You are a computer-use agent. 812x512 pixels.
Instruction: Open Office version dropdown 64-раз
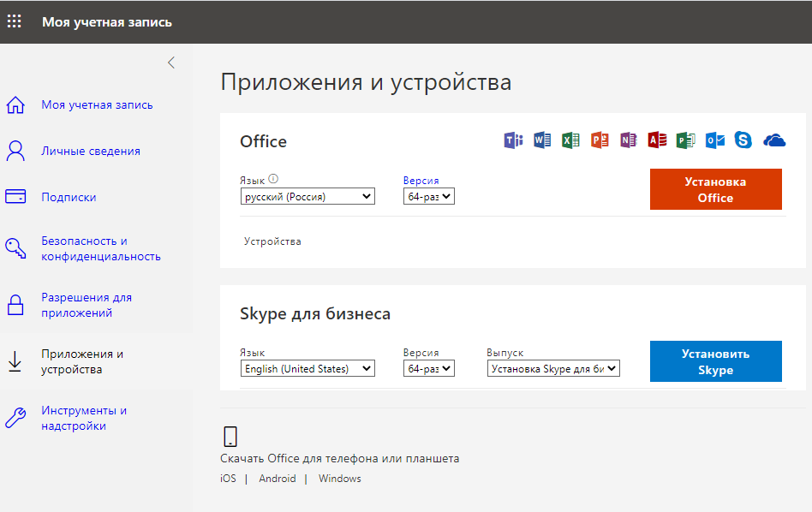[429, 196]
